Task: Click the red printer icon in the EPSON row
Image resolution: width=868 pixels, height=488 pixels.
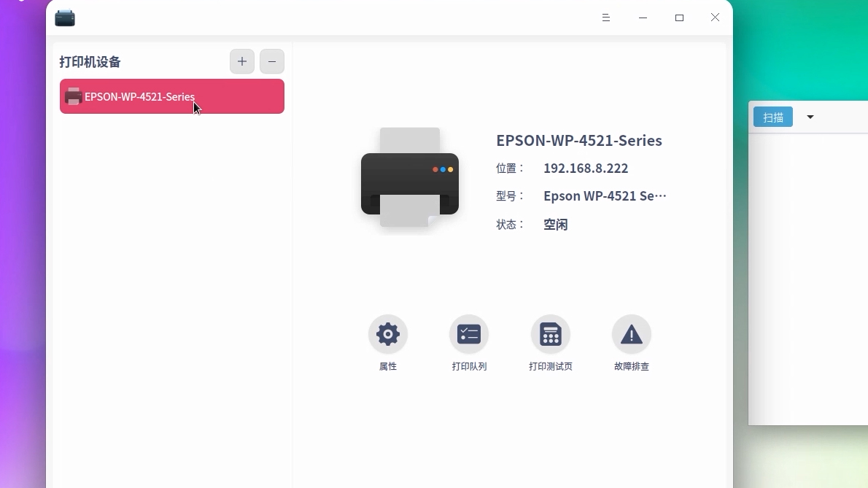Action: click(73, 96)
